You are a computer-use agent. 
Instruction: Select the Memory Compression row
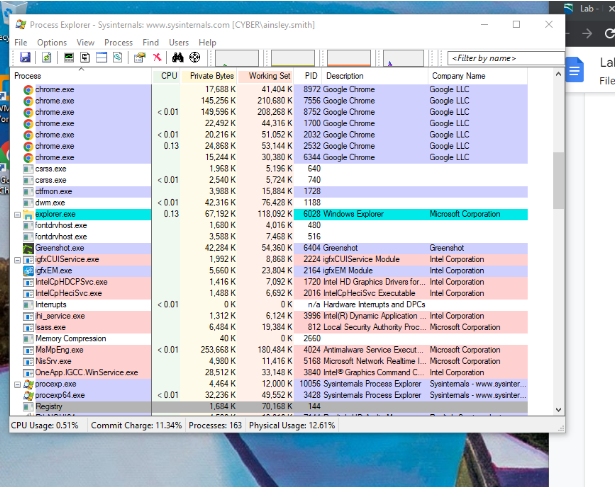(x=269, y=339)
